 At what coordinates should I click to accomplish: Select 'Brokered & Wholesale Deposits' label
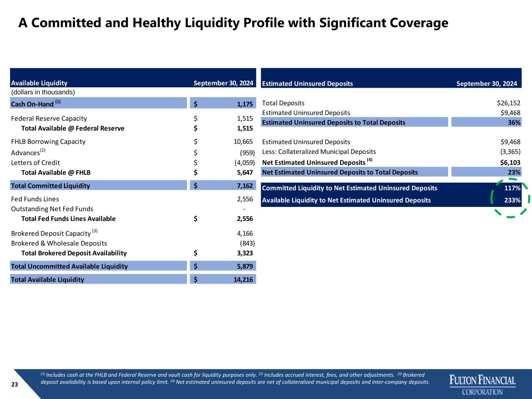click(x=59, y=243)
